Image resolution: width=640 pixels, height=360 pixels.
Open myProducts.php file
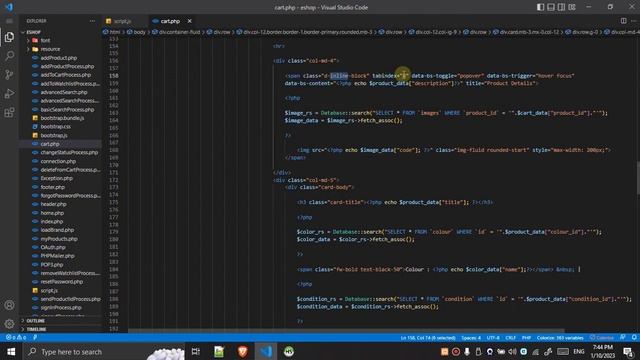[59, 239]
